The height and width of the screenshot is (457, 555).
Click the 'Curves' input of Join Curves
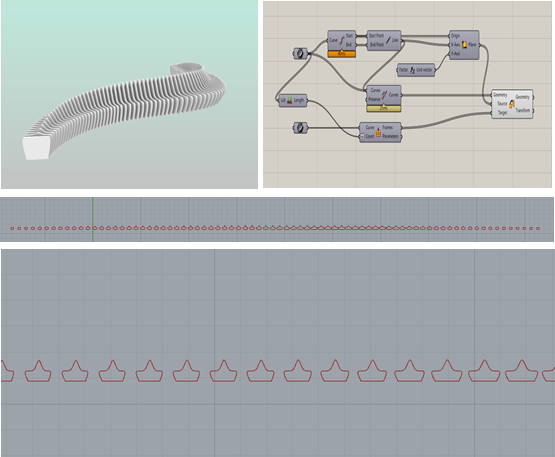click(376, 91)
